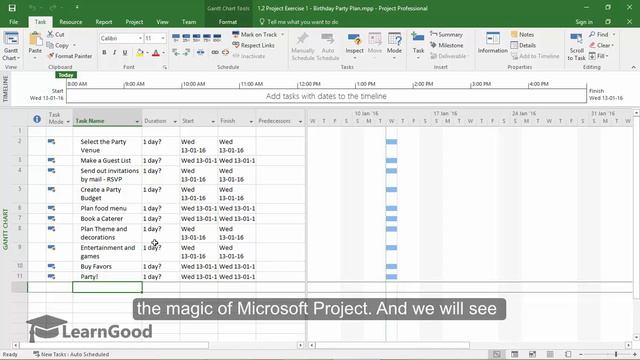Select the 'Buy Favors' task cell
The height and width of the screenshot is (360, 640).
pos(107,267)
